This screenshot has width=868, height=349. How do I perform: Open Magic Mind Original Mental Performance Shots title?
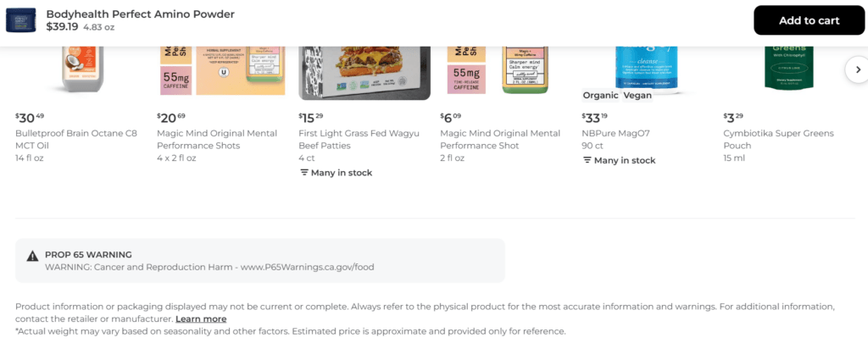point(217,140)
